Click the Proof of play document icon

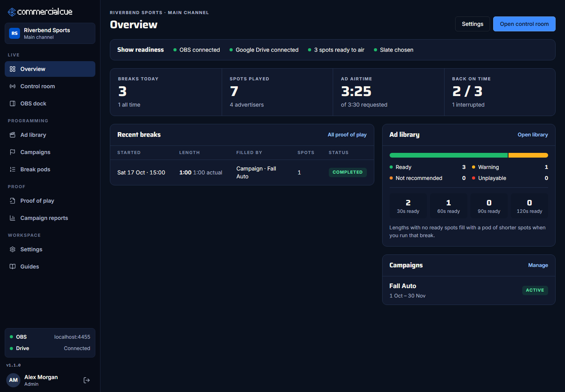pos(13,201)
